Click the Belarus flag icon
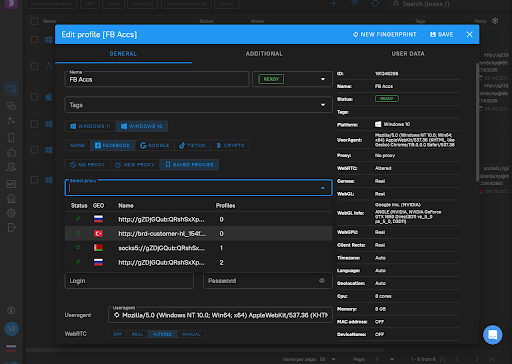Screen dimensions: 512x364 point(98,248)
